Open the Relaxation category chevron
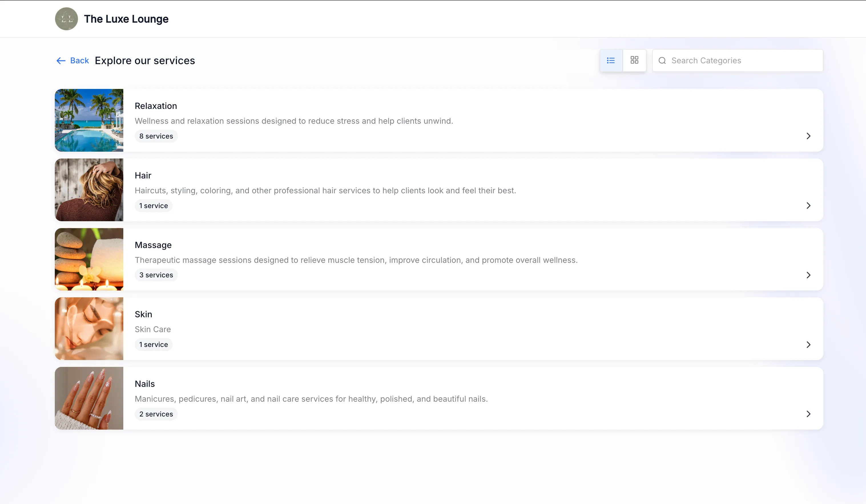 (x=808, y=136)
